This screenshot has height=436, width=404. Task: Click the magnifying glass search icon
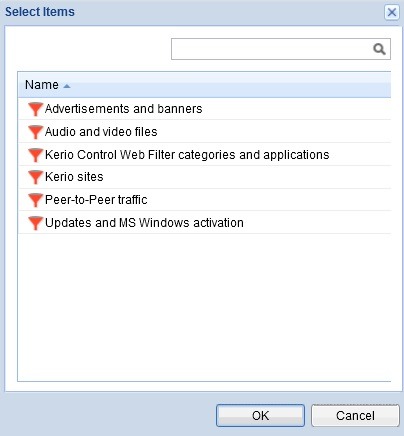379,49
